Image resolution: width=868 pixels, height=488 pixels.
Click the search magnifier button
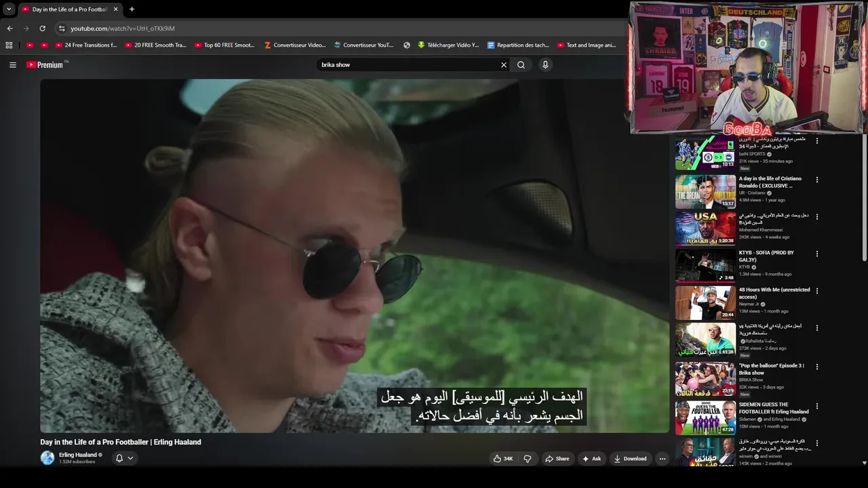pos(521,65)
